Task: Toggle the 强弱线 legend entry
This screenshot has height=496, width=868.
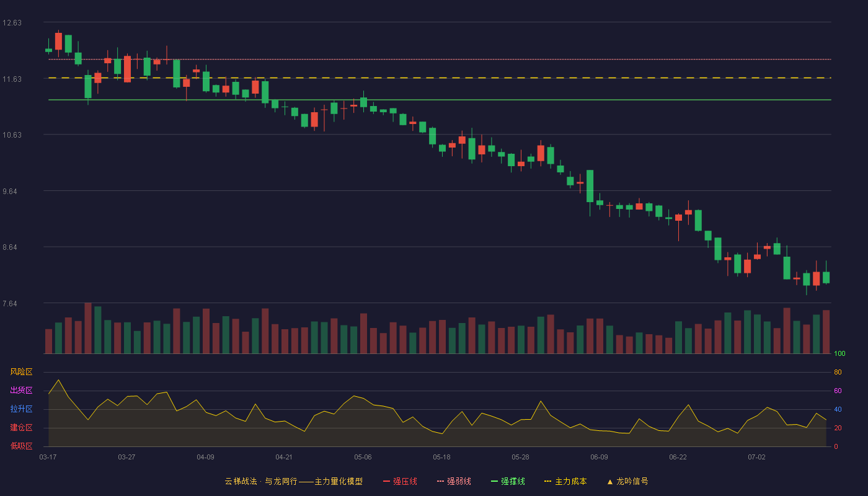Action: point(454,481)
